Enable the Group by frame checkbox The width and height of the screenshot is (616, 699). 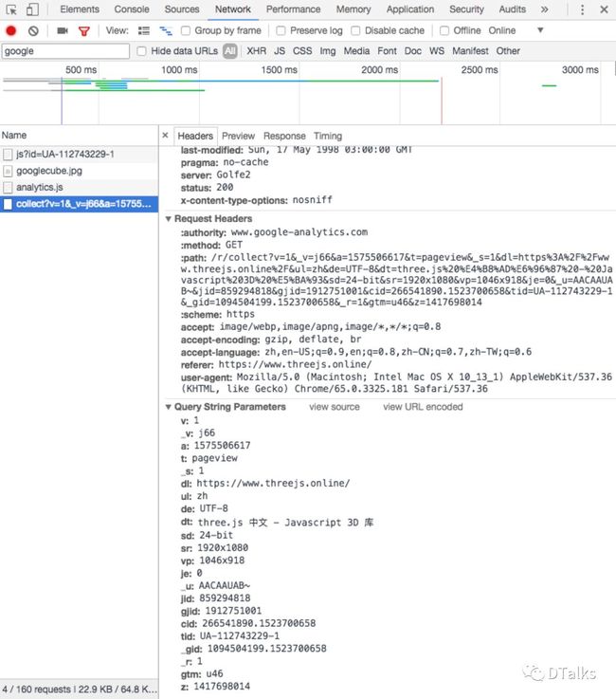186,30
